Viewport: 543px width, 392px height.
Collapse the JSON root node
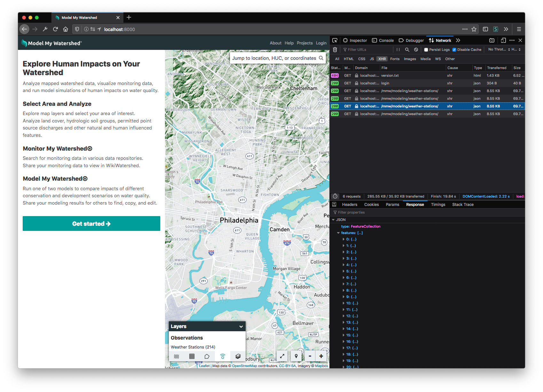point(333,220)
